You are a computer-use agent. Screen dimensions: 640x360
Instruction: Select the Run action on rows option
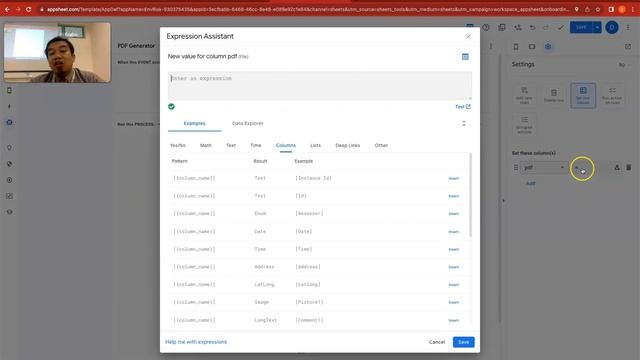(x=612, y=95)
